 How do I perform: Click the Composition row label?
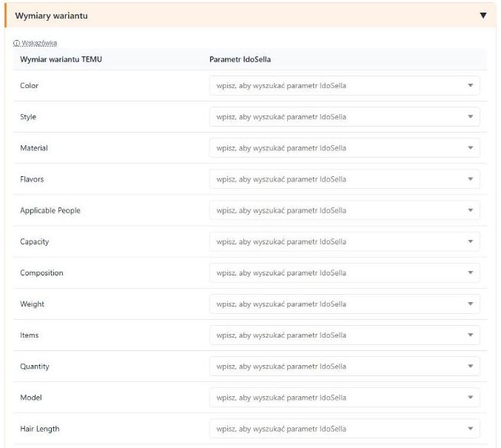click(x=41, y=273)
